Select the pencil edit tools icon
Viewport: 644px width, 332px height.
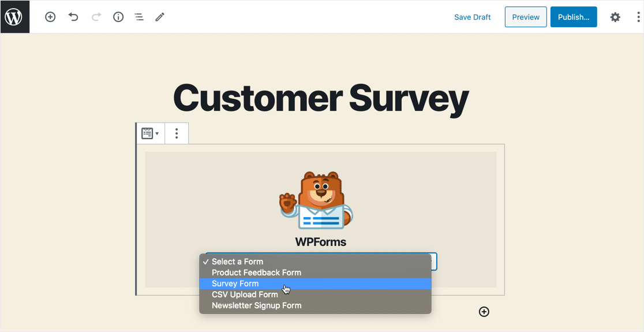point(160,17)
